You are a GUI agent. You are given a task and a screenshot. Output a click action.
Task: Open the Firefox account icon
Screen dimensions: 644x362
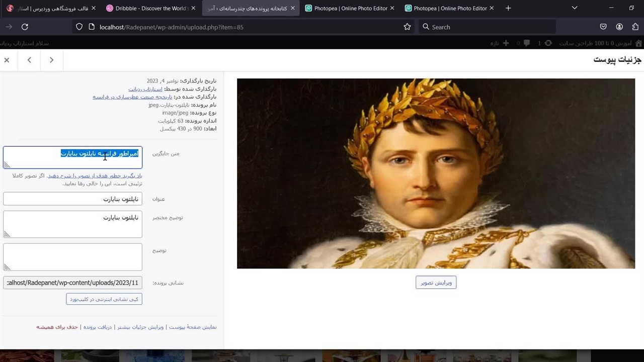click(619, 27)
